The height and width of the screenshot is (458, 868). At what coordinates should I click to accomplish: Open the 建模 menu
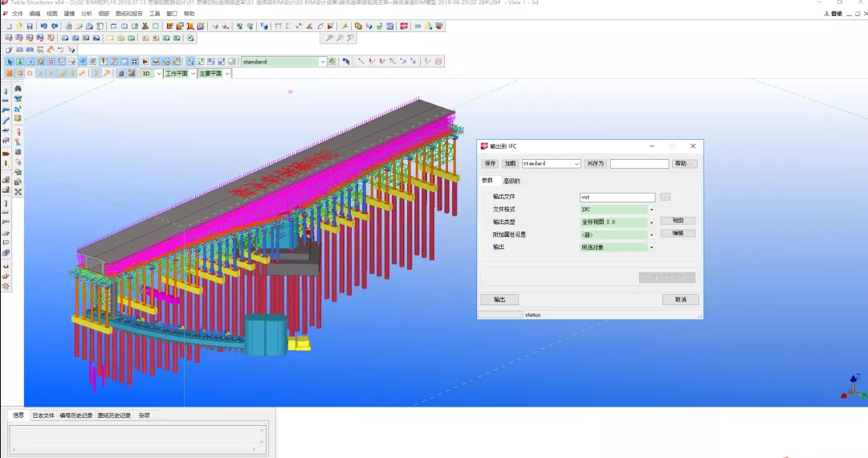69,14
